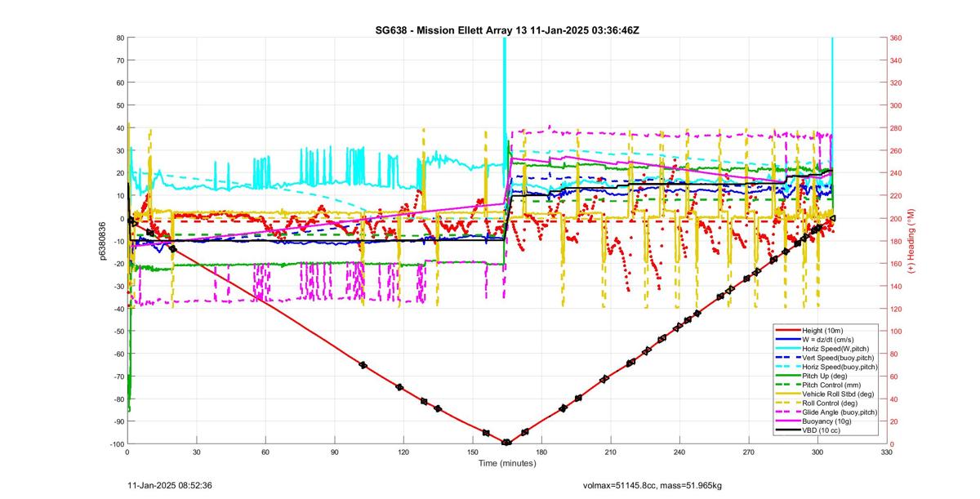Click the 80 tick on the left axis
The image size is (980, 499).
tap(119, 38)
